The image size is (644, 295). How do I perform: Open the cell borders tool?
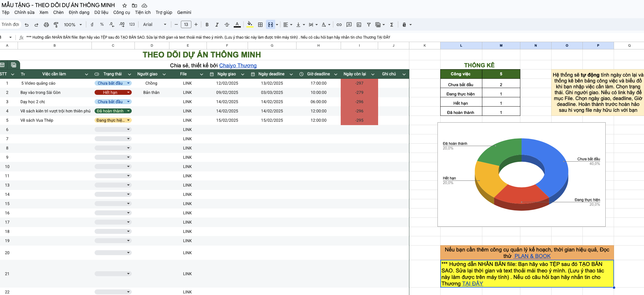coord(260,25)
